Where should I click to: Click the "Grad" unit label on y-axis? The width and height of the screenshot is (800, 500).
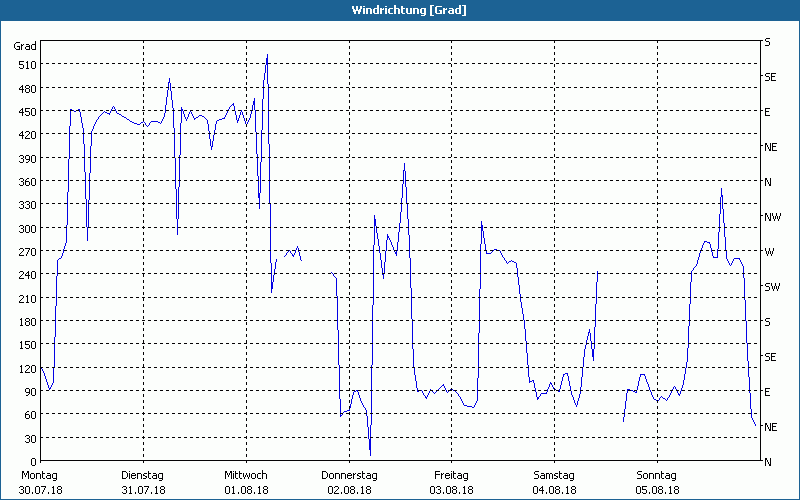coord(25,46)
